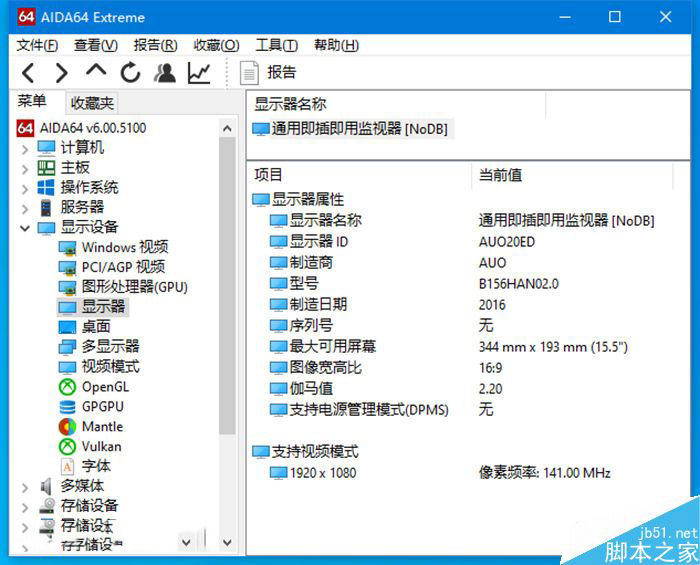Switch to the 菜单 tab
Image resolution: width=700 pixels, height=565 pixels.
32,102
